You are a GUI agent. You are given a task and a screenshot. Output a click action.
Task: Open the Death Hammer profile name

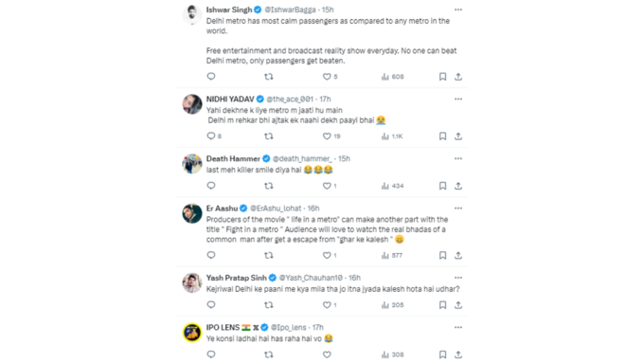coord(233,158)
